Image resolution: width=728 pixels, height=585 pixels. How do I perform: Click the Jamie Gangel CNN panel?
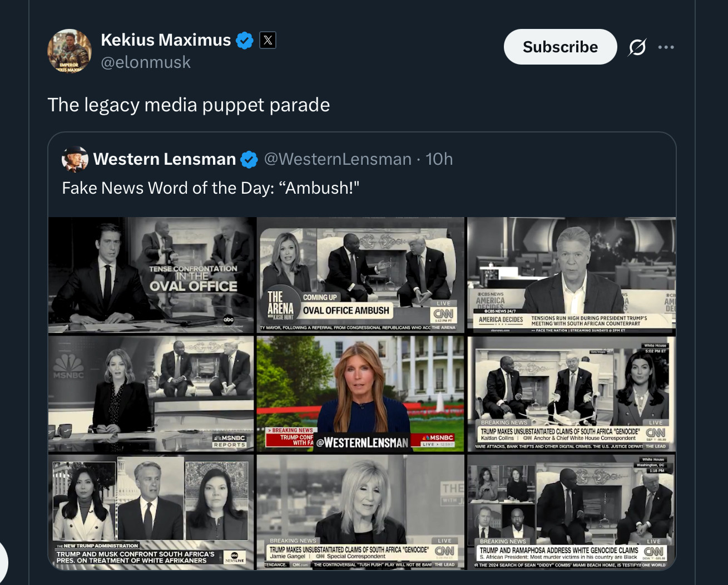click(360, 512)
